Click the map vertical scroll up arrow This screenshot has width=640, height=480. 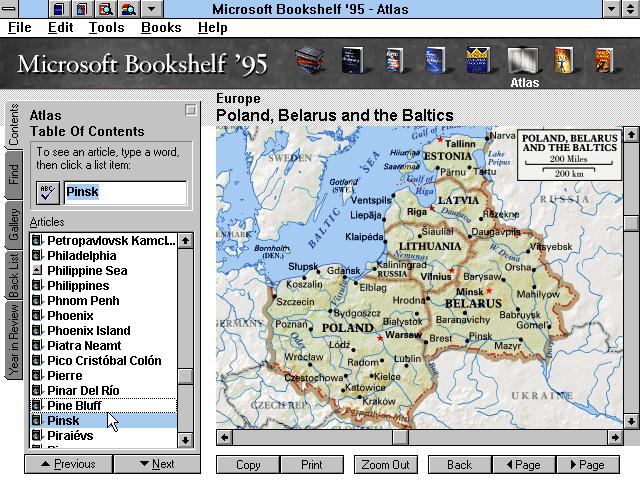631,134
